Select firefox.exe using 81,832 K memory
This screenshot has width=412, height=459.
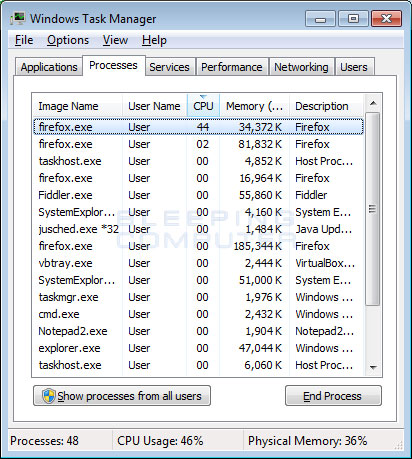[198, 144]
